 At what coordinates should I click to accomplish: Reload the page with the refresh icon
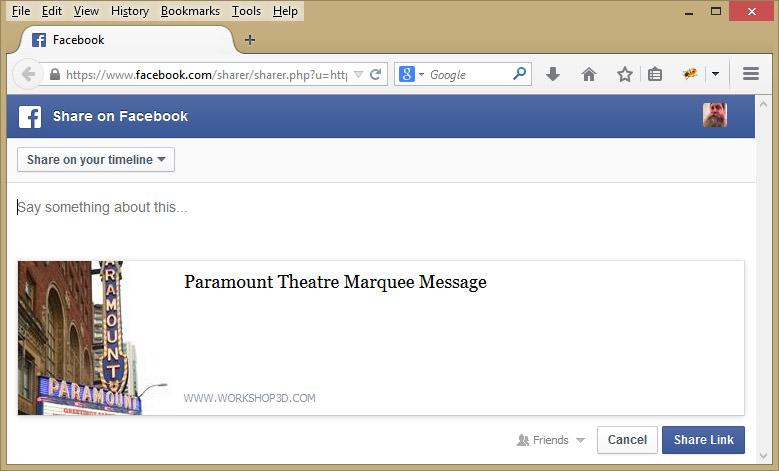pos(376,75)
